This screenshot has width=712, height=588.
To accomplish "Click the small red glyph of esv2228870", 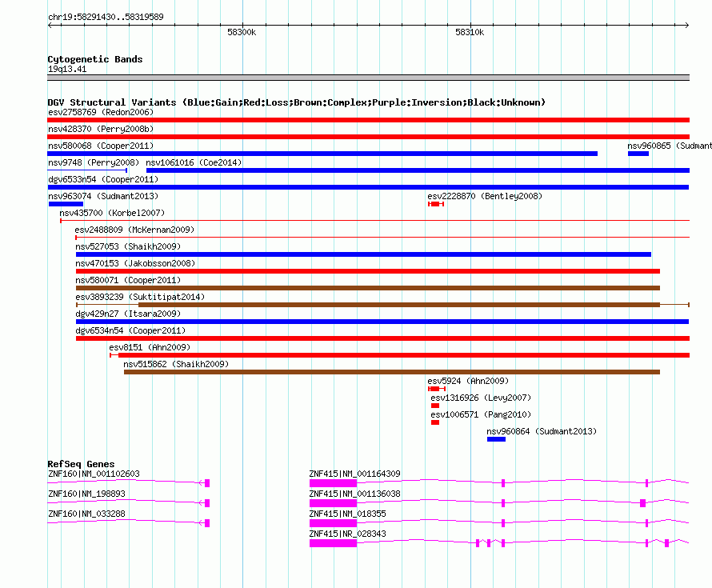I will [x=436, y=204].
